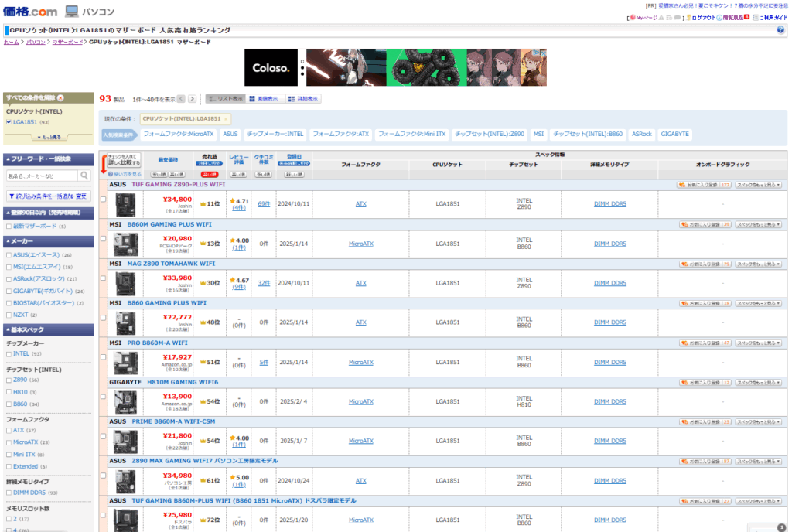Viewport: 792px width, 532px height.
Task: Open スペックをもっと見る for TUF GAMING Z890-PLUS WIFI
Action: coord(758,186)
